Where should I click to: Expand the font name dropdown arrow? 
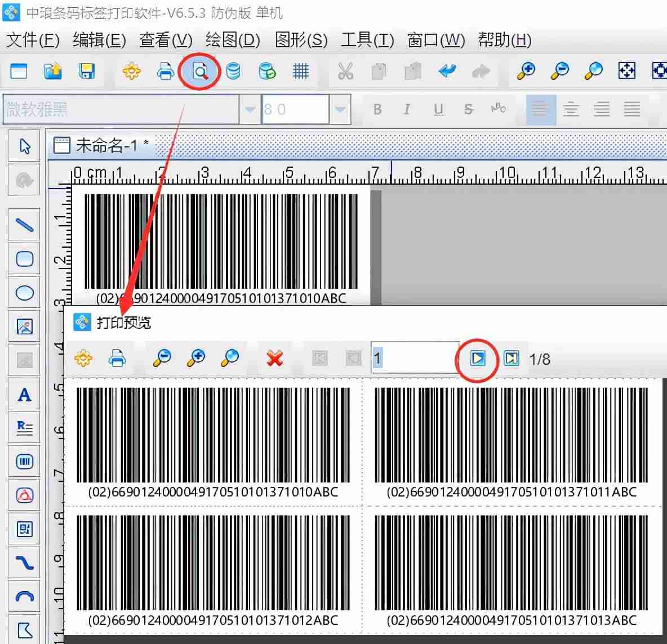(250, 110)
